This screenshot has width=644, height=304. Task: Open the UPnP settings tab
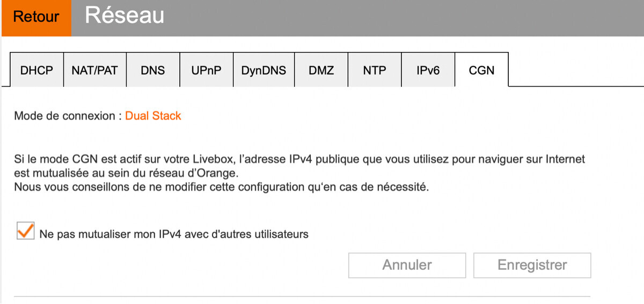[206, 70]
